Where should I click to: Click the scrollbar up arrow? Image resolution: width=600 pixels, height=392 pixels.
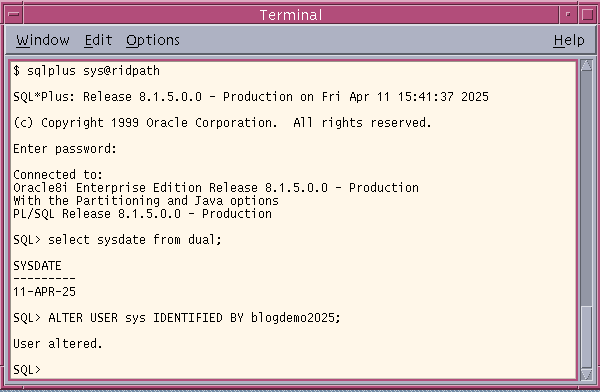point(586,65)
